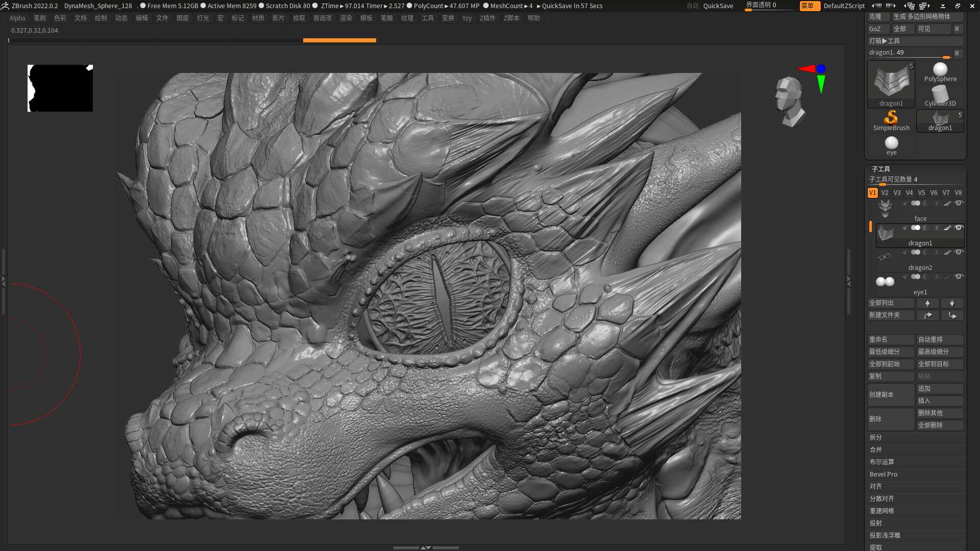Pick the eye sphere tool icon

(x=891, y=145)
